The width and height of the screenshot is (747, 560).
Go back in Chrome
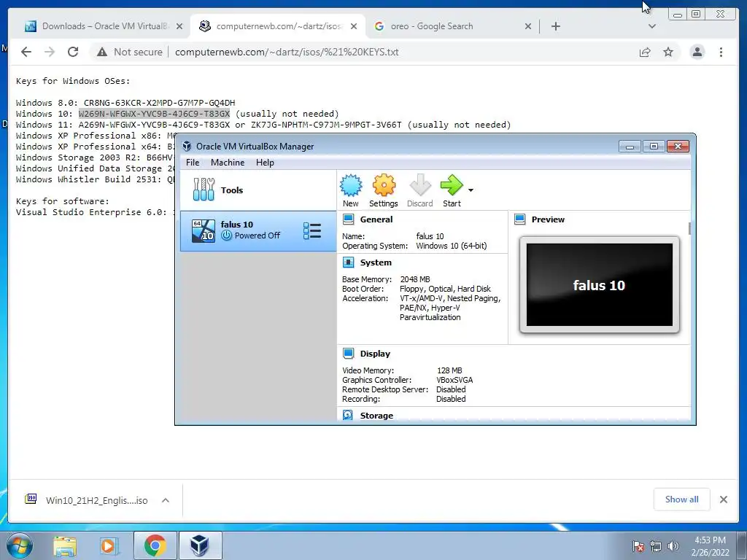point(26,52)
